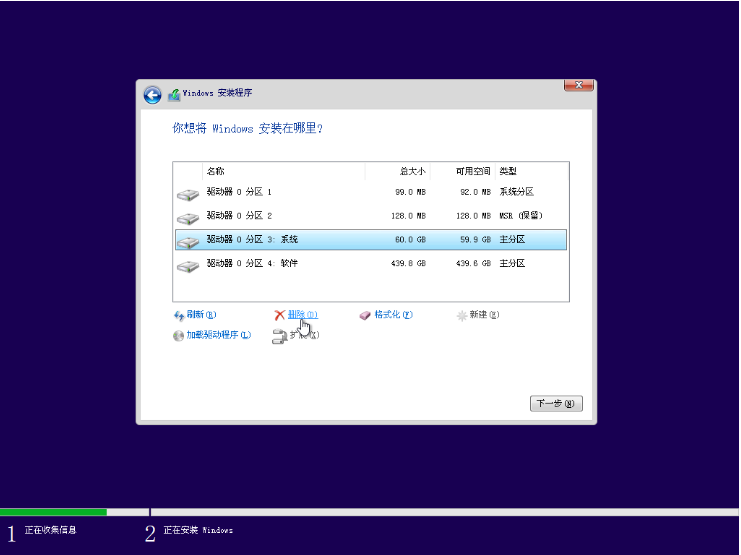Click the 加载驱动程序 (L) link
Image resolution: width=741 pixels, height=555 pixels.
218,335
